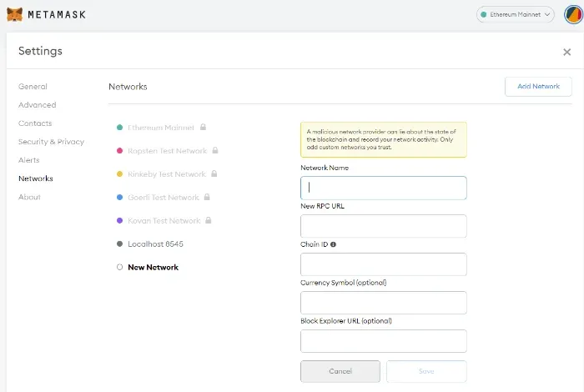Image resolution: width=584 pixels, height=392 pixels.
Task: Open the General settings tab
Action: coord(33,87)
